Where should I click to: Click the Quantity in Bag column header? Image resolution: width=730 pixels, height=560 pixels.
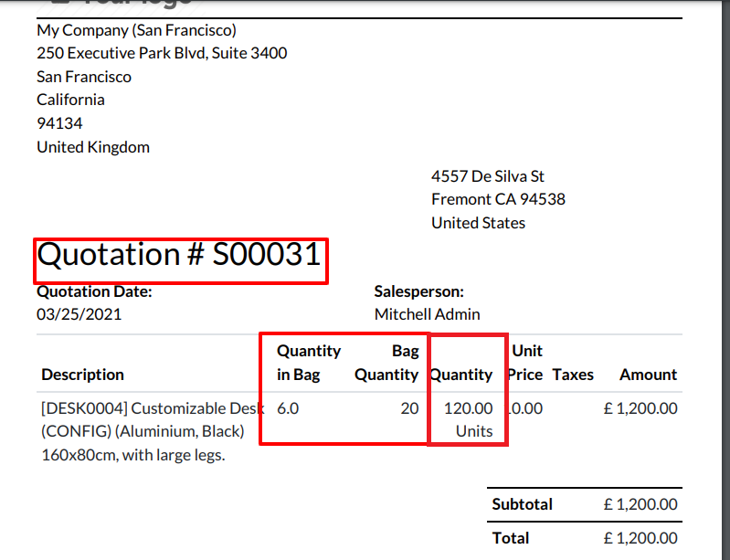[x=309, y=363]
